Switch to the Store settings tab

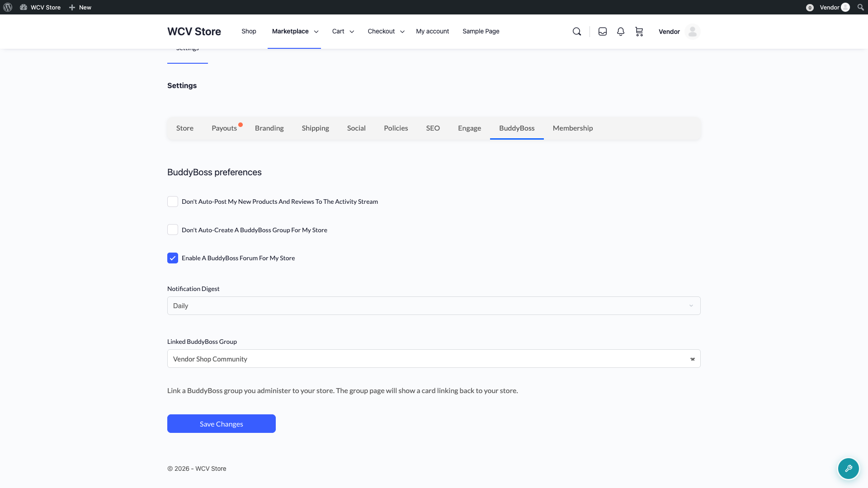[x=185, y=128]
